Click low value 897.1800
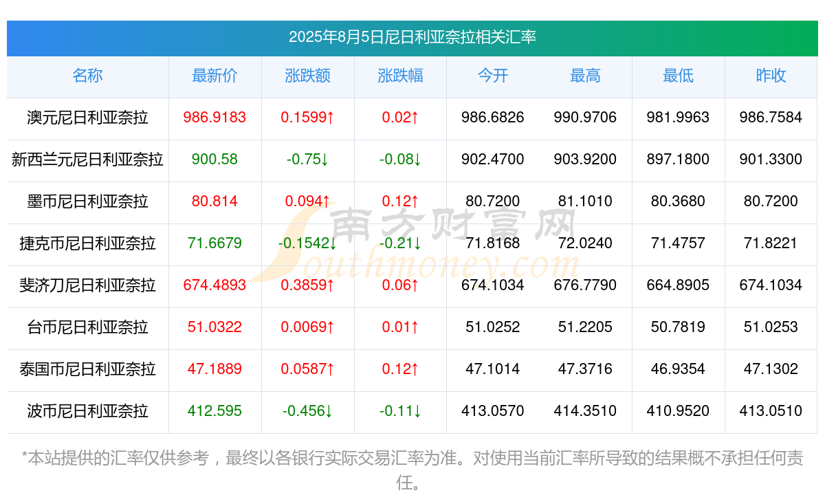The width and height of the screenshot is (825, 504). [678, 160]
